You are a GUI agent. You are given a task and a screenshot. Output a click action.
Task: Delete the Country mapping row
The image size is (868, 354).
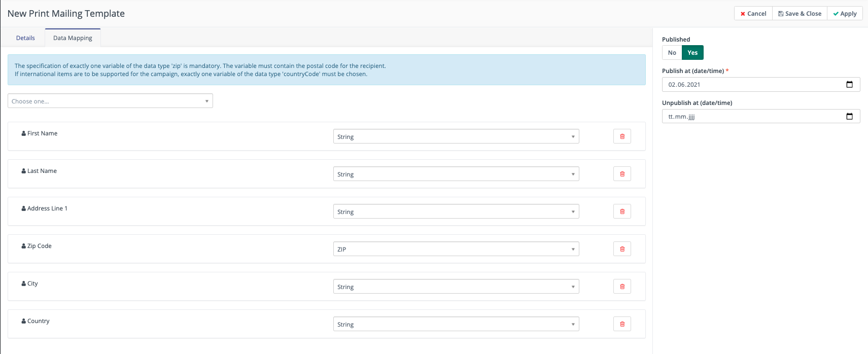(622, 324)
